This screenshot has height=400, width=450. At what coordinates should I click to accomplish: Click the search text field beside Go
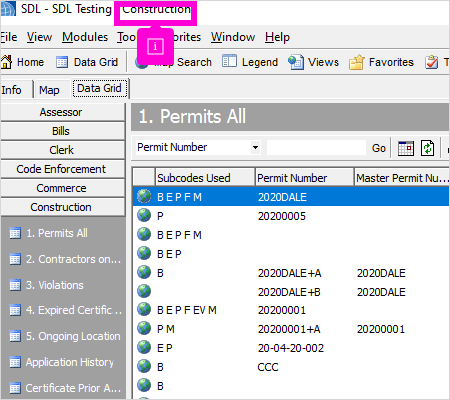[x=316, y=147]
